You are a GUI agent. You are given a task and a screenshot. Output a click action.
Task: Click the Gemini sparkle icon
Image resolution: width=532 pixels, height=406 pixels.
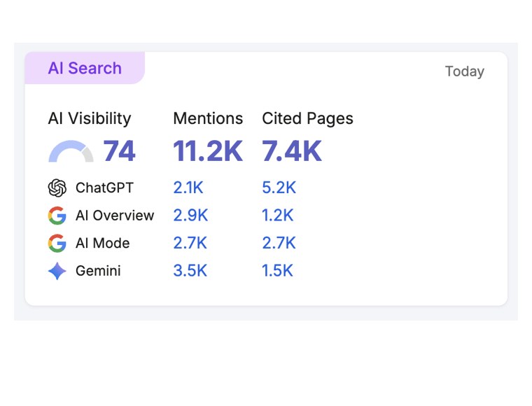(x=57, y=271)
